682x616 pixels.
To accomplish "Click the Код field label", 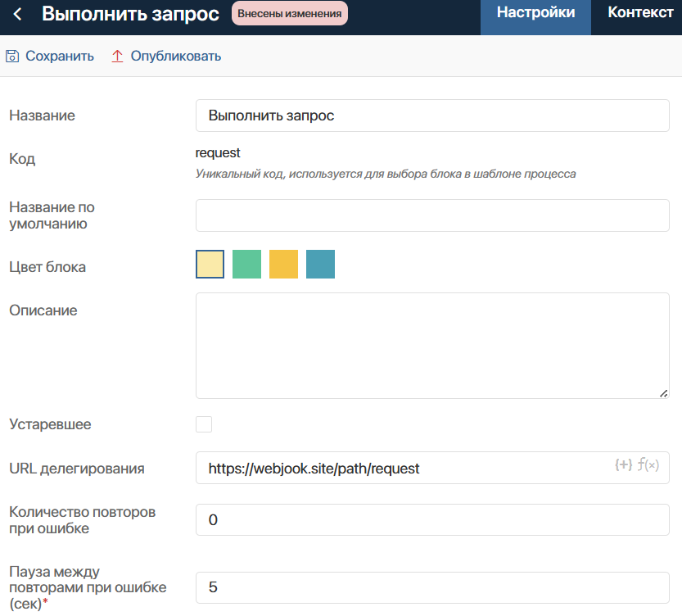I will 22,159.
